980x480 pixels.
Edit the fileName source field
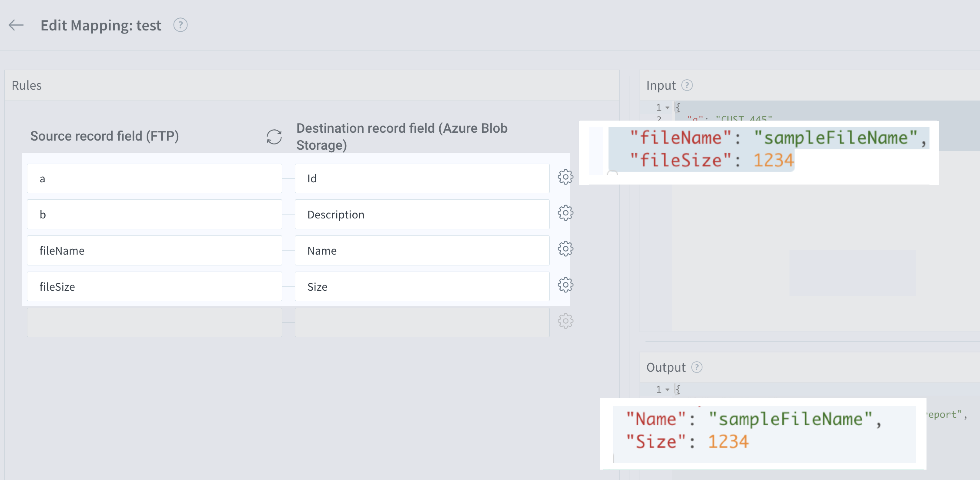(154, 250)
